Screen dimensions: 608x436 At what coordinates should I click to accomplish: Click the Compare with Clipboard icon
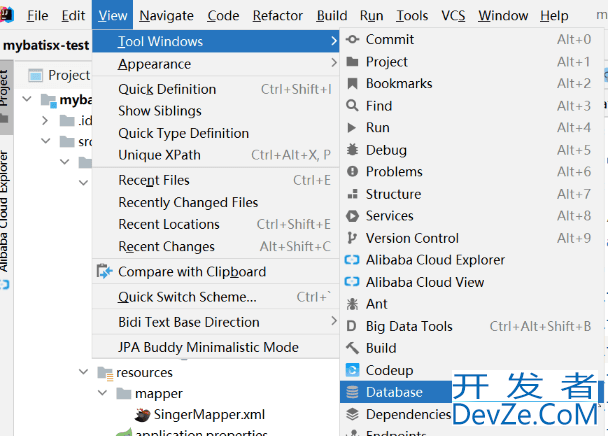[x=104, y=272]
